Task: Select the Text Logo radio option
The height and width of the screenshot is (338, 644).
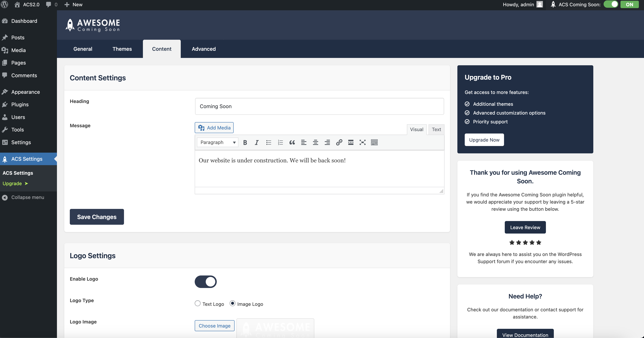Action: click(197, 303)
